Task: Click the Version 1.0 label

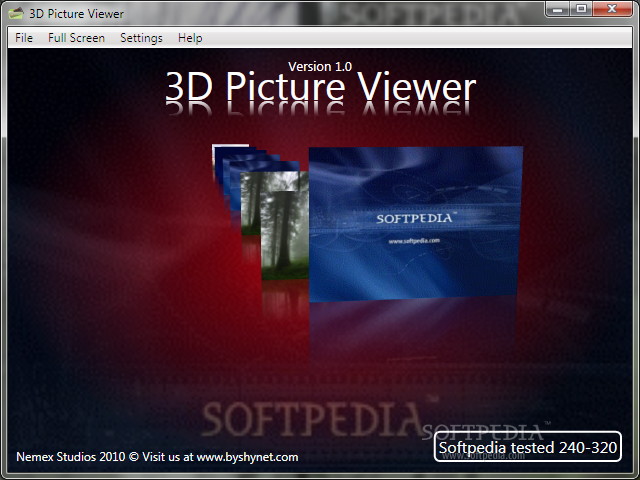Action: coord(320,67)
